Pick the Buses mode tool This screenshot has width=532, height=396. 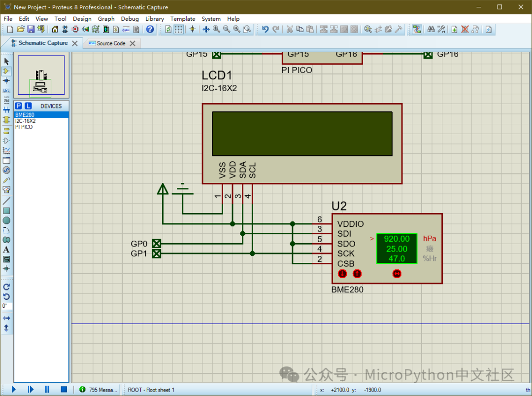tap(6, 109)
